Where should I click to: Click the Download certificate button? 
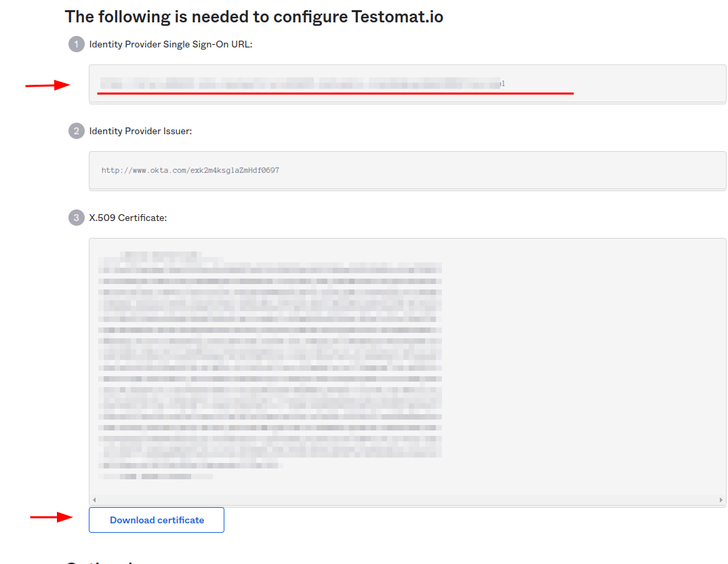click(x=157, y=520)
